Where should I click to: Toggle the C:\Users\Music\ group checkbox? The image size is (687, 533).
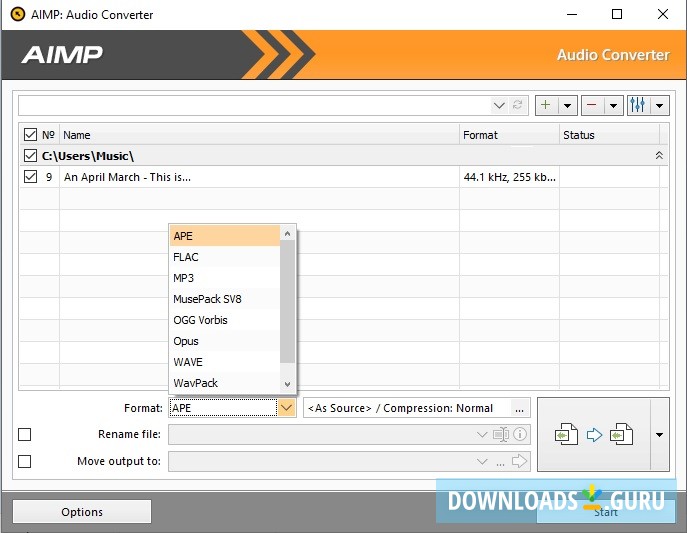pos(30,155)
